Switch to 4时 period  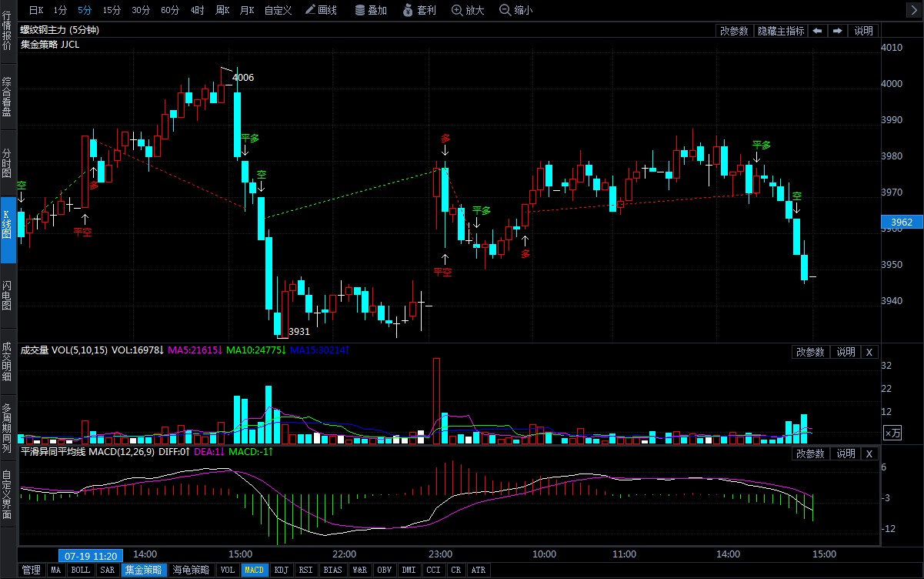click(x=198, y=10)
